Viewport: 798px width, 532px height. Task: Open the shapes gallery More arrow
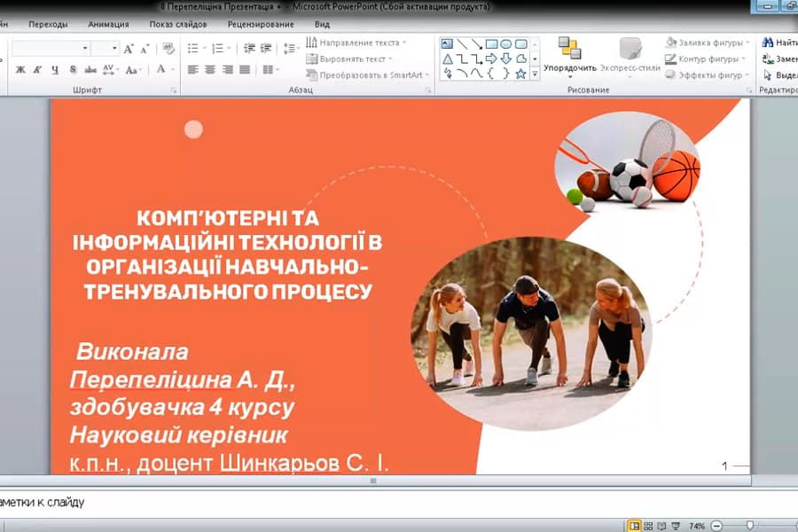535,74
